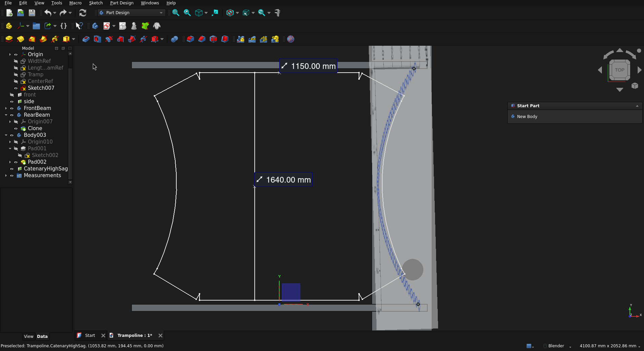Image resolution: width=644 pixels, height=351 pixels.
Task: Collapse the Start Part task panel
Action: coord(637,106)
